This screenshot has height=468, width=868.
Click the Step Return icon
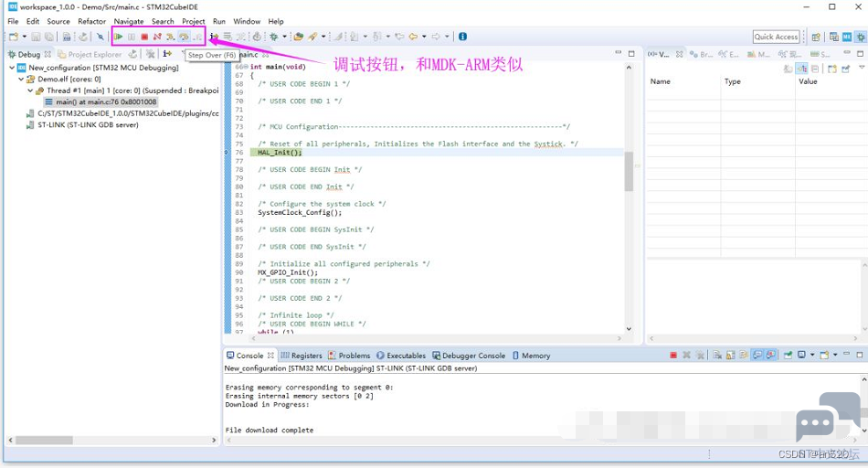point(197,37)
